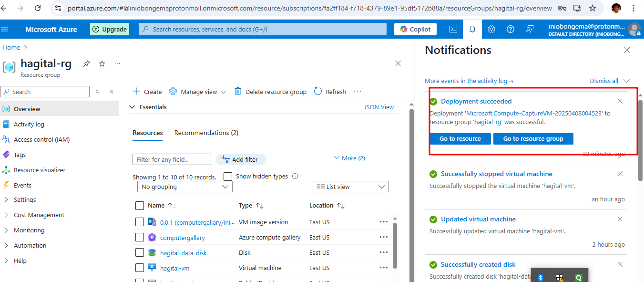Switch to the Recommendations (2) tab

click(x=206, y=133)
